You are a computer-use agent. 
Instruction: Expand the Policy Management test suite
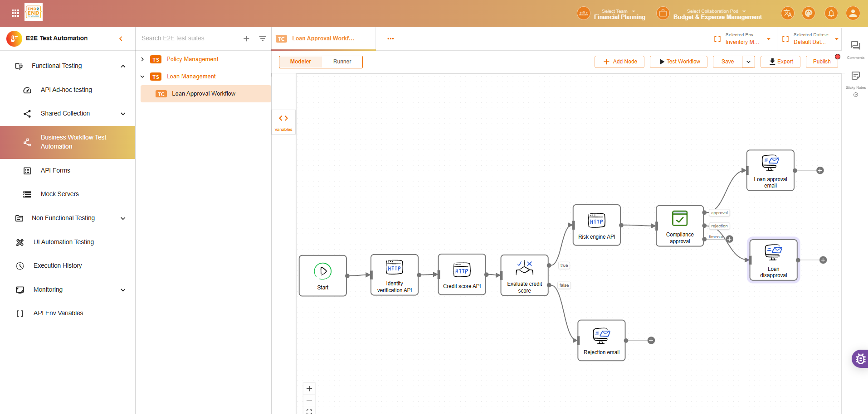[x=142, y=59]
